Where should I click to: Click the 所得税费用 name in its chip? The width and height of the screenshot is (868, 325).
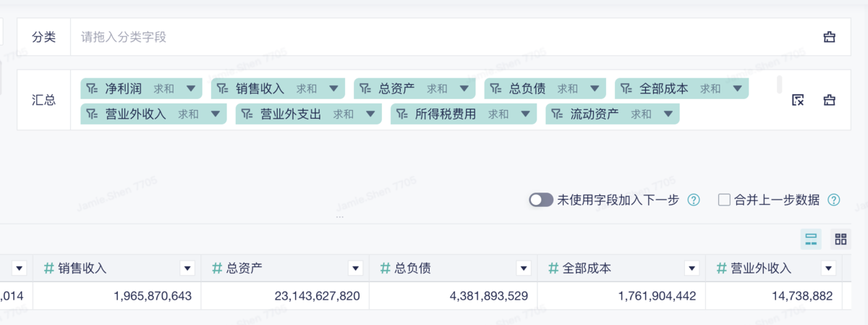point(446,114)
